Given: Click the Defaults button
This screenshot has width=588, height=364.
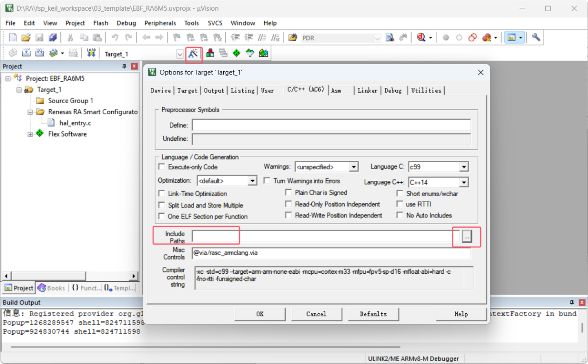Looking at the screenshot, I should [x=373, y=314].
